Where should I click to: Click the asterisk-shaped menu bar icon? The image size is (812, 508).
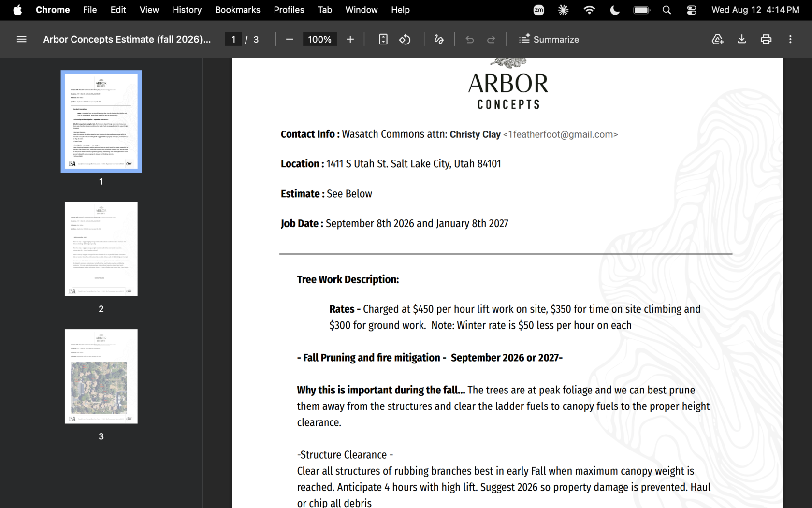coord(563,10)
